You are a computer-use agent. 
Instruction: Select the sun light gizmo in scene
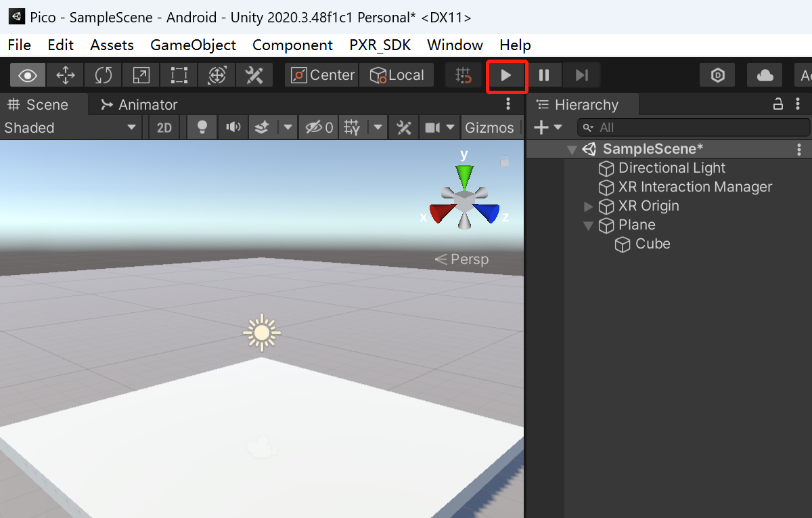pos(262,332)
